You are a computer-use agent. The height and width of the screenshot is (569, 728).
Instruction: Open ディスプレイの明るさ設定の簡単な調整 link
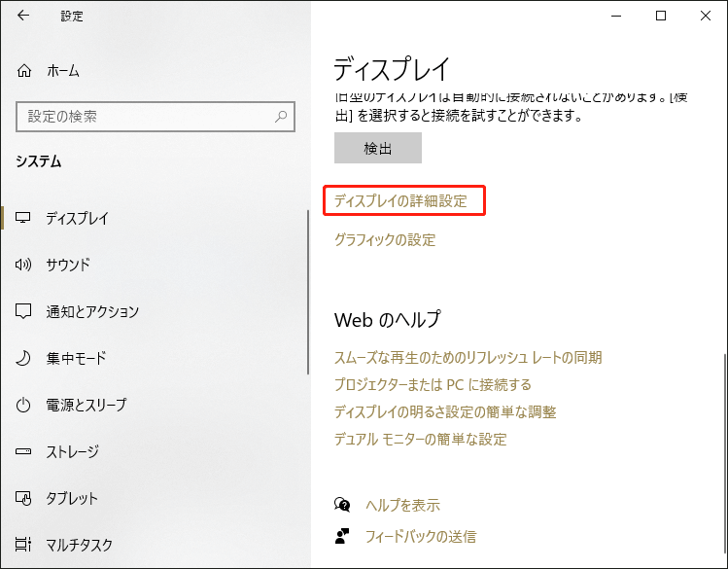445,412
